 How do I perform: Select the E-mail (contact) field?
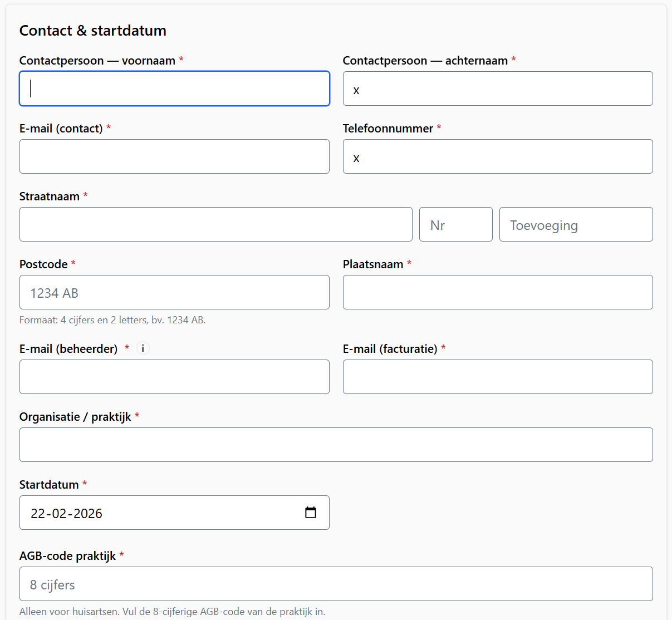pyautogui.click(x=174, y=156)
